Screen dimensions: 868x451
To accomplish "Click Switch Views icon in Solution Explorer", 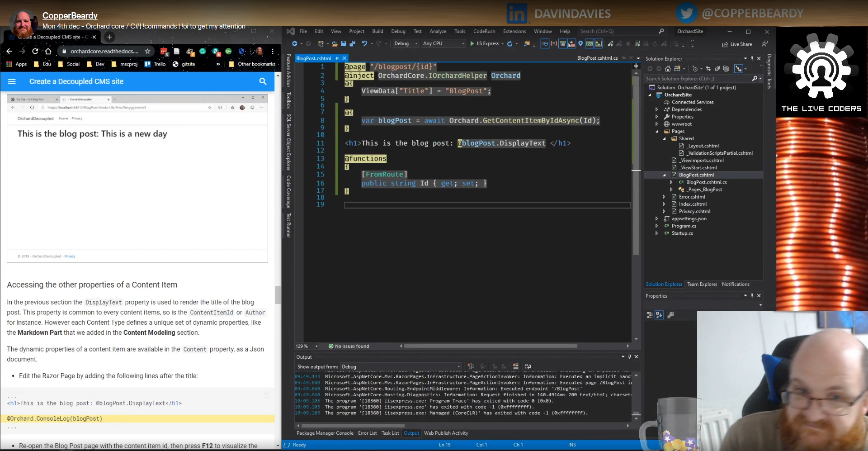I will (x=677, y=69).
